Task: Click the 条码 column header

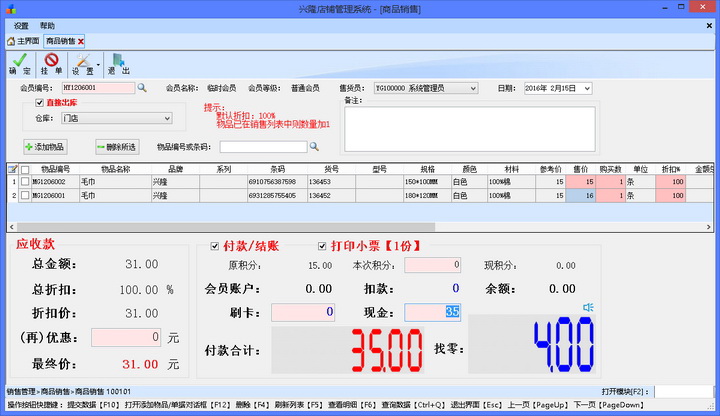Action: click(277, 169)
